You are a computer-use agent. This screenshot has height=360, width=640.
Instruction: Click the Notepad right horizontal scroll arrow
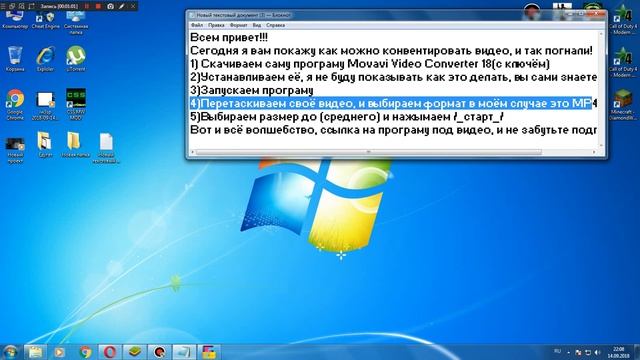[594, 152]
